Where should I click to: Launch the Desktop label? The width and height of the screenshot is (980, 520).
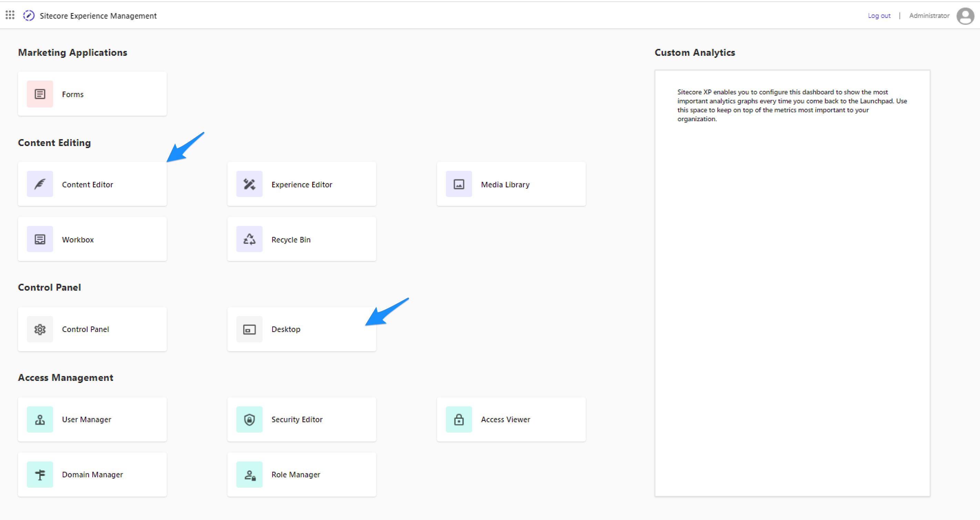[x=286, y=329]
